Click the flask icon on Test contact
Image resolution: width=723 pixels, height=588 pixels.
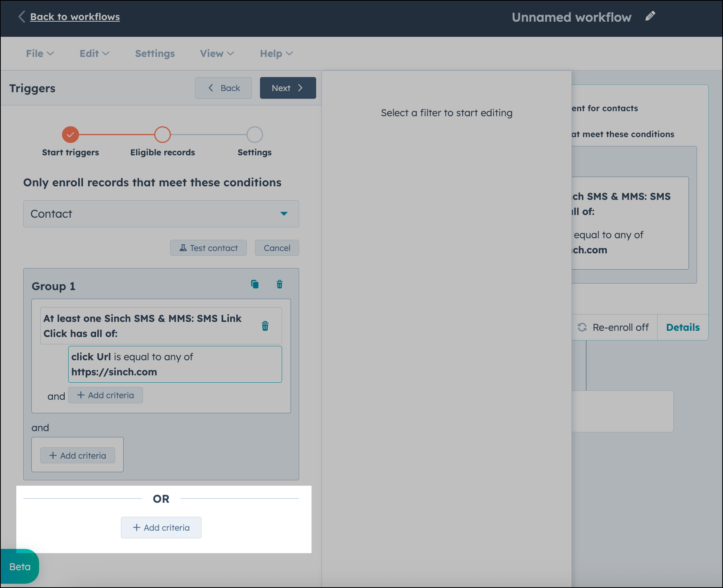point(183,248)
